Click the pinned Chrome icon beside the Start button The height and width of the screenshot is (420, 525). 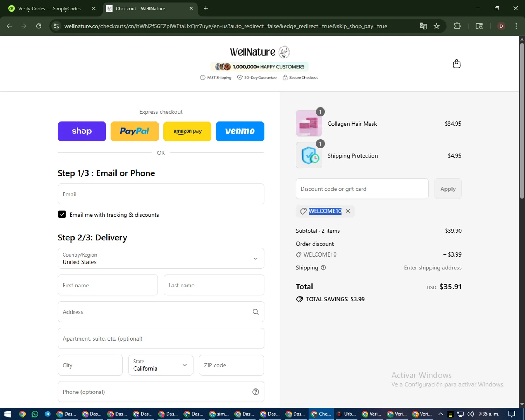(x=22, y=414)
